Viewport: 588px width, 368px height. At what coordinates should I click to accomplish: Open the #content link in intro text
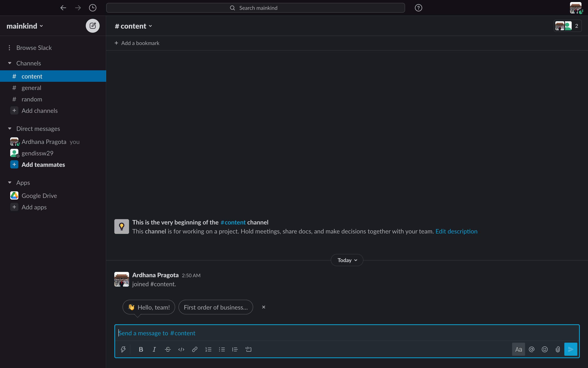tap(233, 222)
